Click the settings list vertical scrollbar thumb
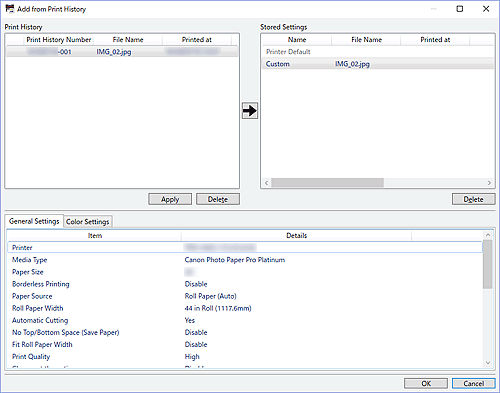Viewport: 500px width, 393px height. pyautogui.click(x=487, y=264)
